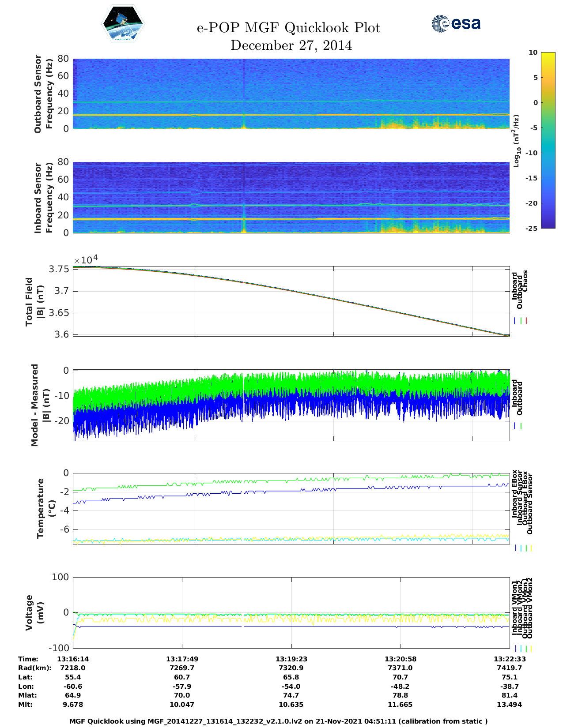Click the MGF Quicklook footer caption
The height and width of the screenshot is (728, 563).
[x=278, y=721]
